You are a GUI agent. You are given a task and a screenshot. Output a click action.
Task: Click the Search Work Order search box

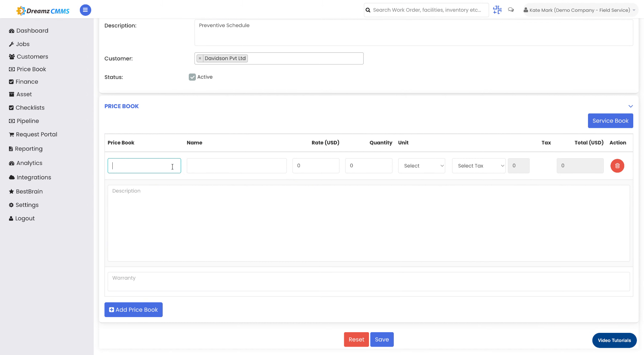coord(426,10)
